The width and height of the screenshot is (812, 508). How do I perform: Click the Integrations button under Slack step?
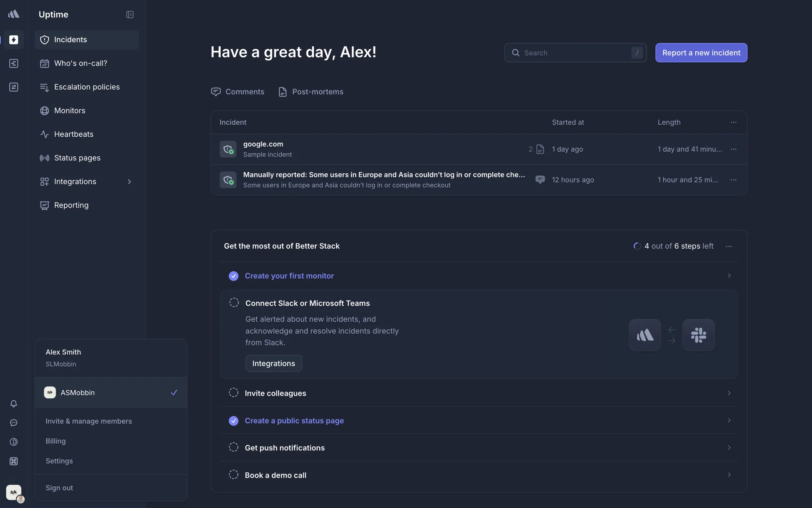pyautogui.click(x=274, y=364)
